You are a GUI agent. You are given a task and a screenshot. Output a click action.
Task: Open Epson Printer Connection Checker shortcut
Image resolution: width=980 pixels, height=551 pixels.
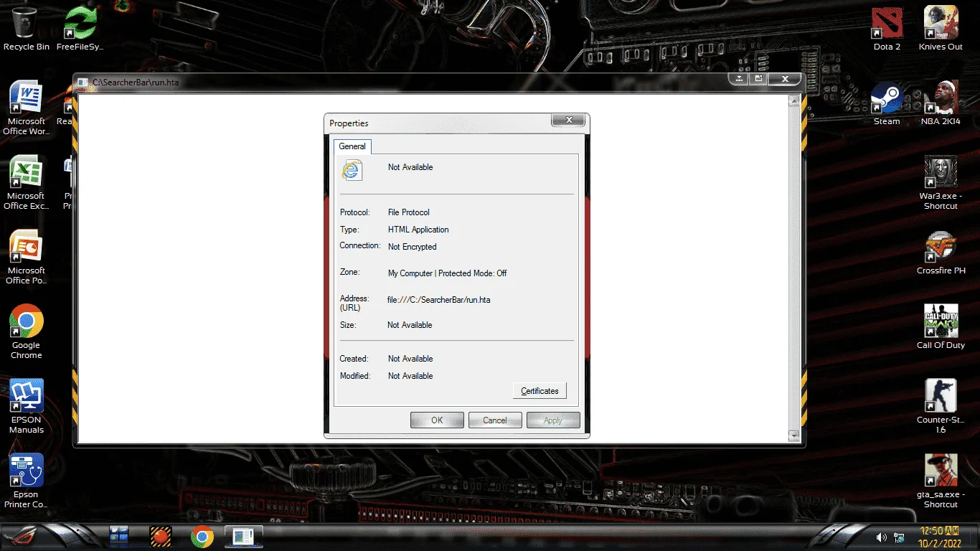(27, 481)
